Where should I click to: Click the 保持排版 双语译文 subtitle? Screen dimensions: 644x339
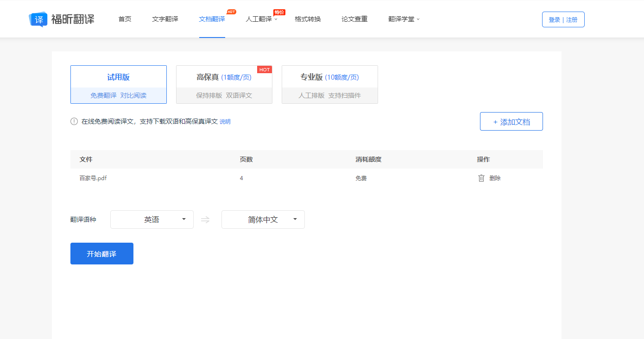tap(224, 95)
